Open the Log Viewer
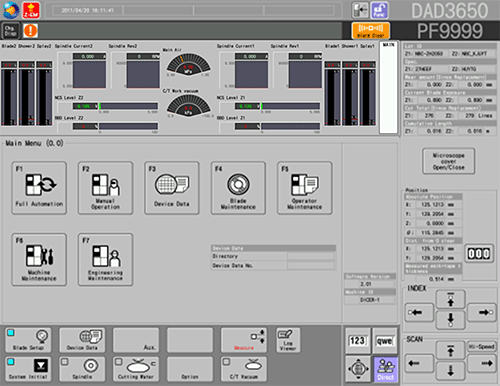This screenshot has width=500, height=386. point(288,340)
